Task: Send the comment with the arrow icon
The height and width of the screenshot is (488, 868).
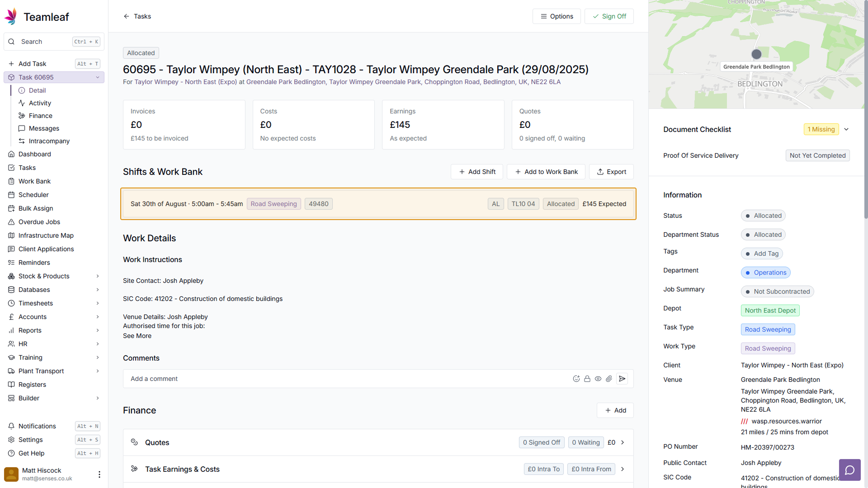Action: (622, 379)
